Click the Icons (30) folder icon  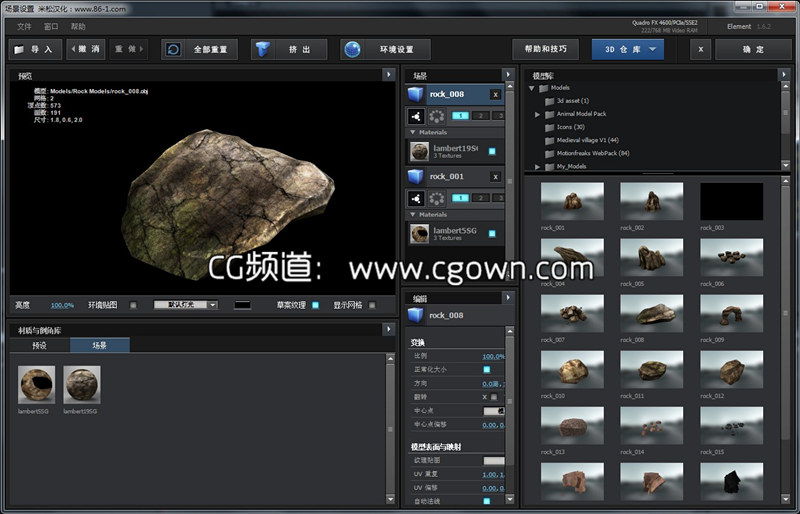[549, 127]
